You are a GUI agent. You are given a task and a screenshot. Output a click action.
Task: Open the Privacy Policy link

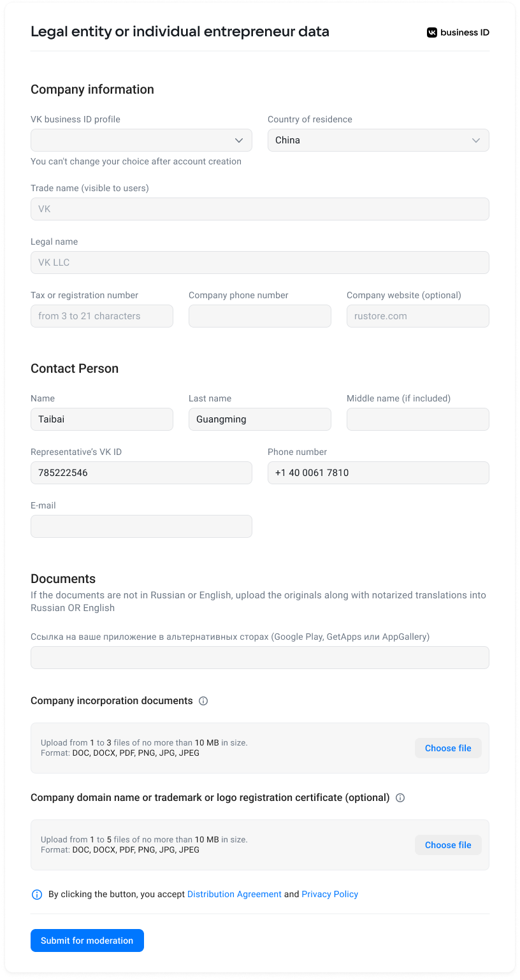click(329, 895)
